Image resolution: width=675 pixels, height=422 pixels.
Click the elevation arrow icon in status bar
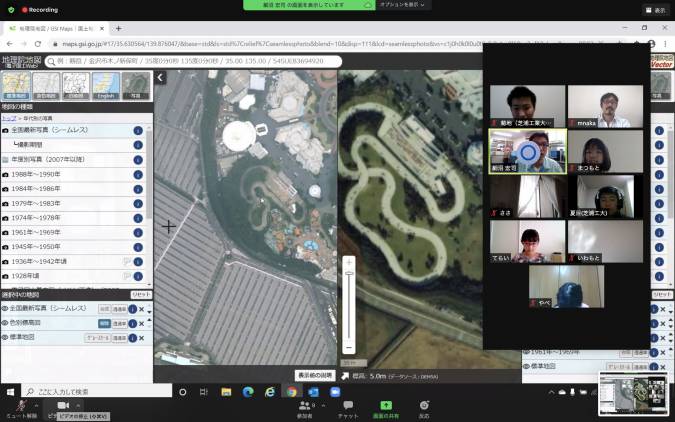[345, 376]
